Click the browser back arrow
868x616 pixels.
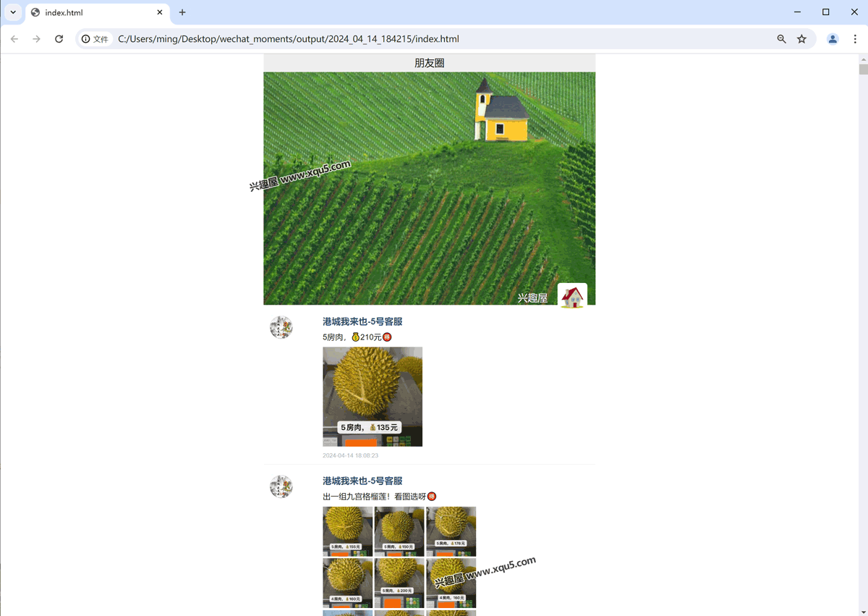point(14,39)
